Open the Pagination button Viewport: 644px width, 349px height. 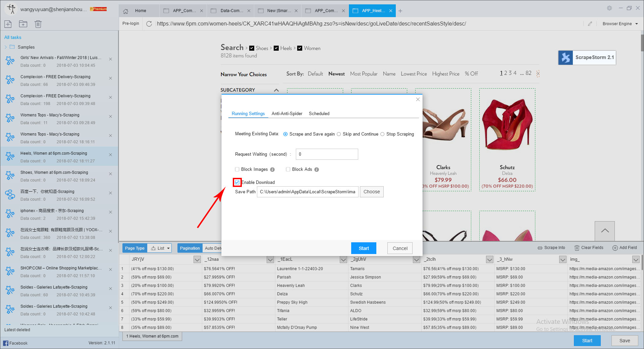click(x=190, y=248)
